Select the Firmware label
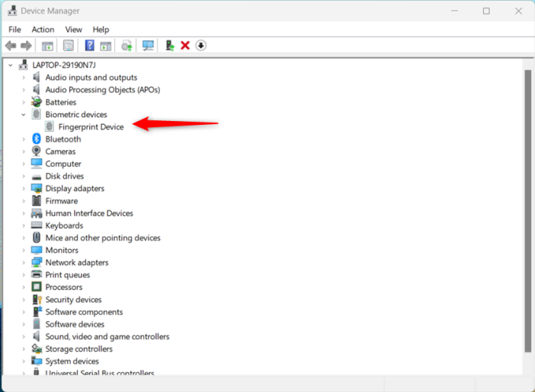 pos(62,201)
